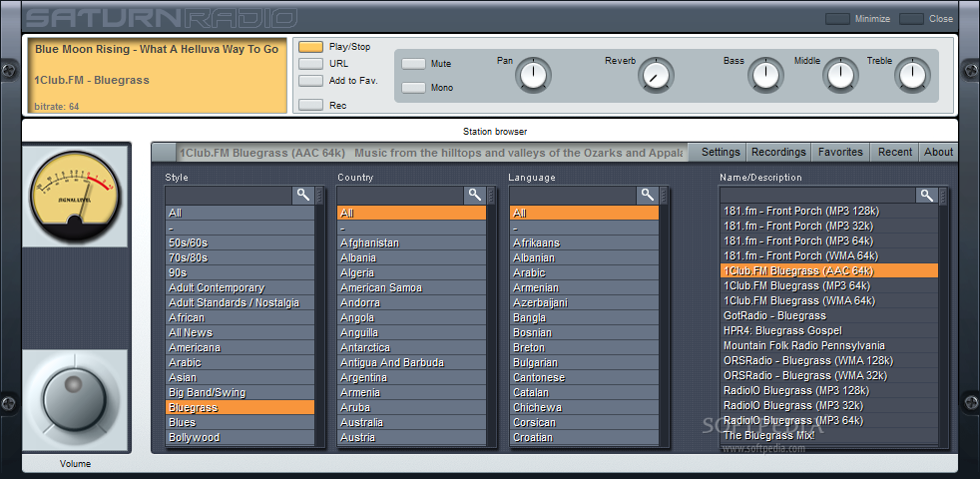Click the Name/Description search input field

point(817,196)
